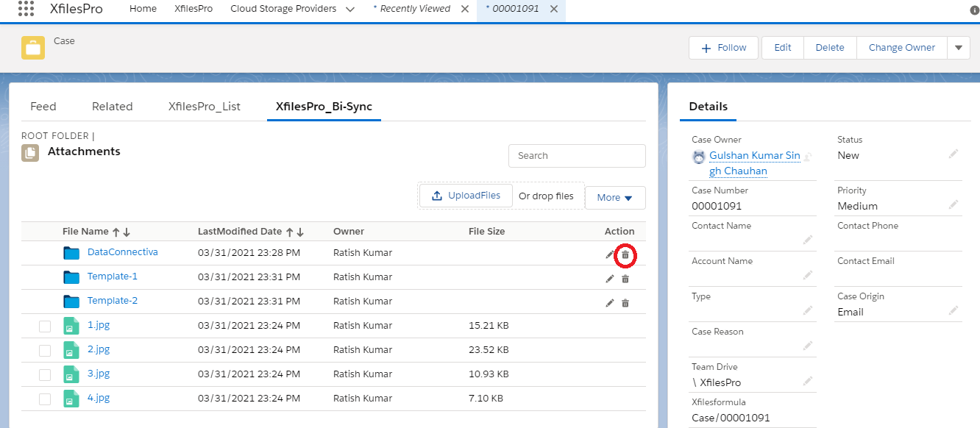Go to the Home nav tab
980x428 pixels.
pos(143,9)
